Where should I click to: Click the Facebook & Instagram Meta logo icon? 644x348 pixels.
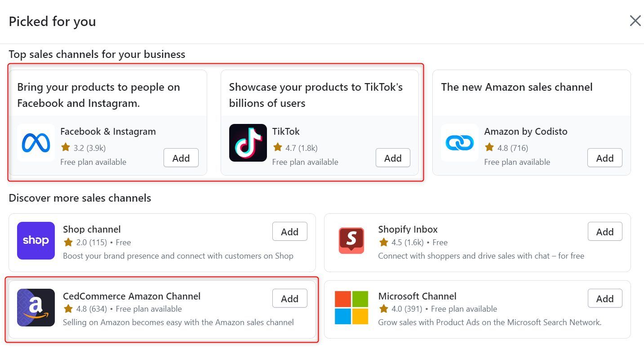point(36,143)
